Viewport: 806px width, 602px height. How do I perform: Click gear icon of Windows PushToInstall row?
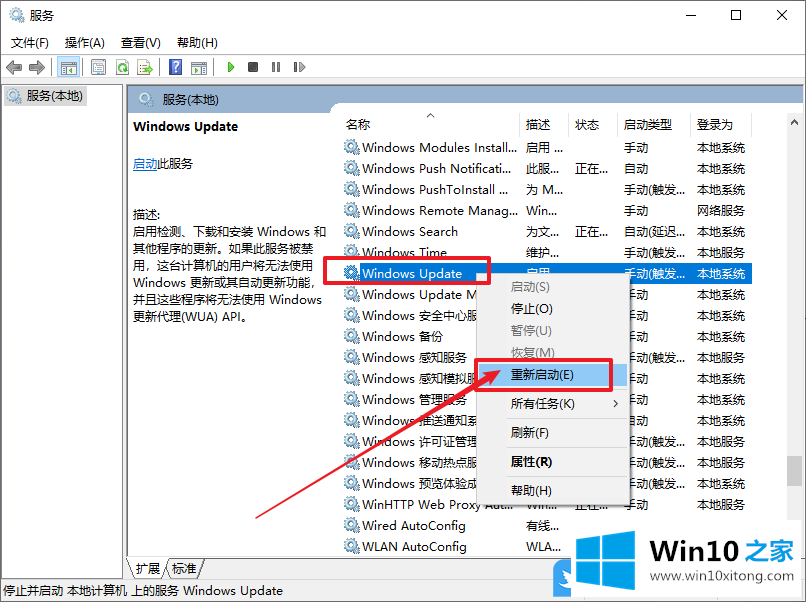click(x=352, y=190)
